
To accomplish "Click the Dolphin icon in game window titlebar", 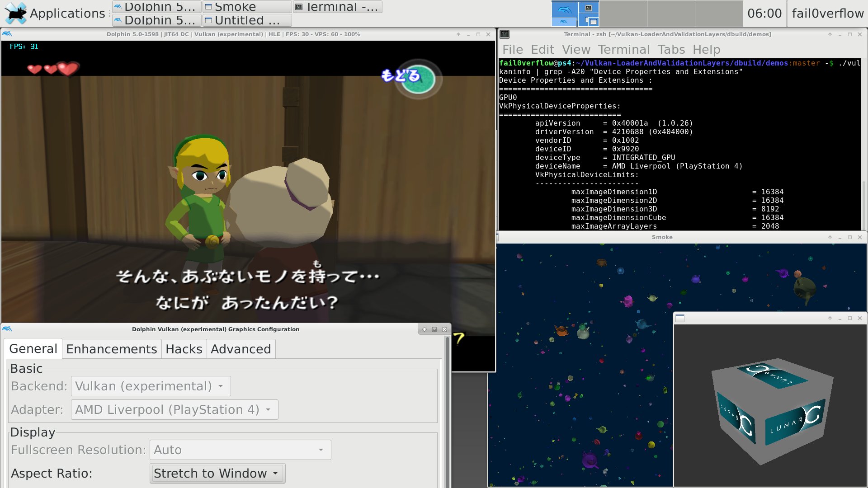I will (x=7, y=34).
